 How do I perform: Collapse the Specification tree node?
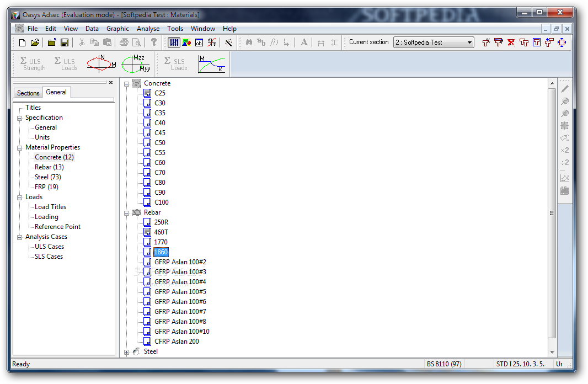19,118
